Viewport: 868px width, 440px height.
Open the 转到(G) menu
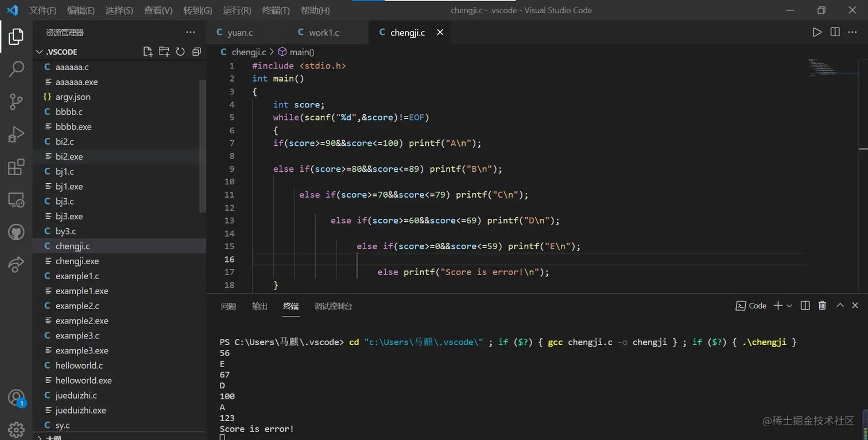click(197, 10)
